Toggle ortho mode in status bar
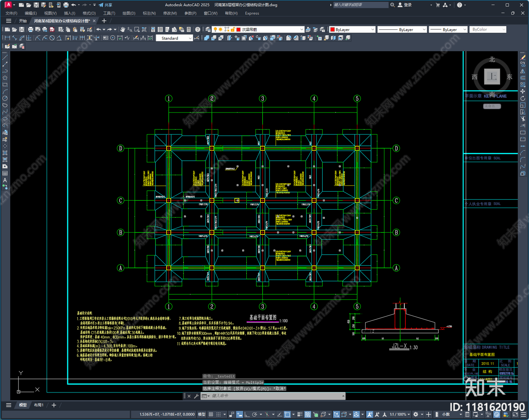 point(247,414)
